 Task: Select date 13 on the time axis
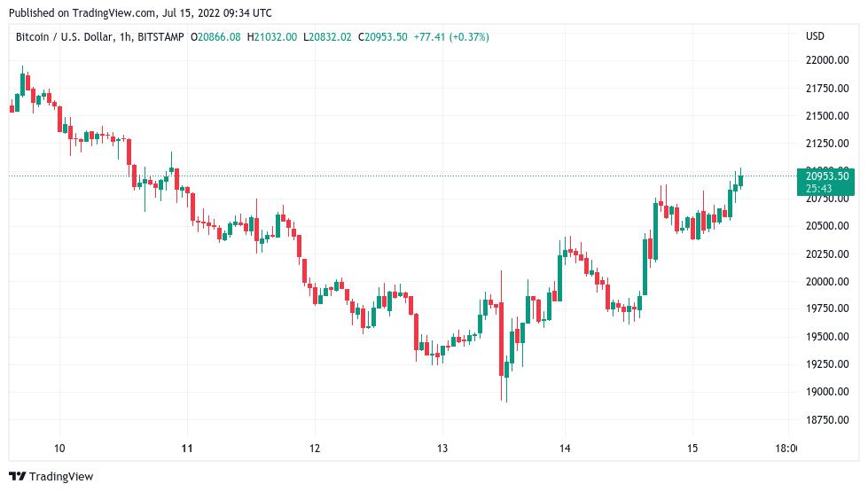click(x=442, y=449)
